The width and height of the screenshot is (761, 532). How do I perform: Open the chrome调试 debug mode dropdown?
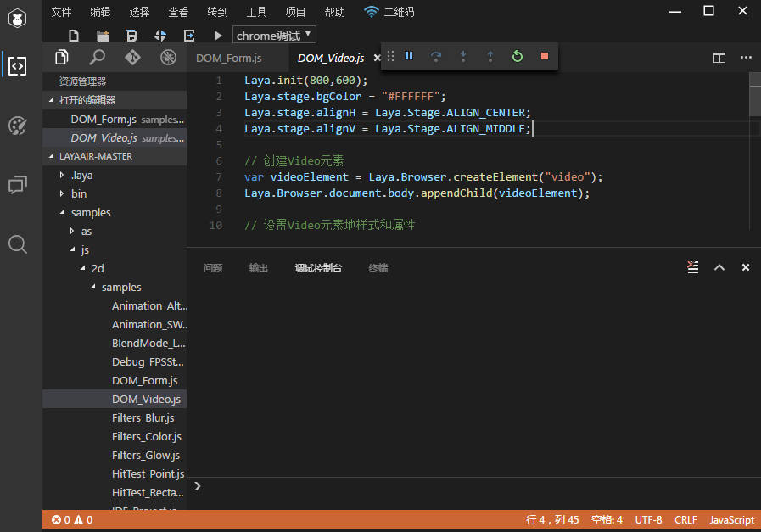(x=274, y=36)
